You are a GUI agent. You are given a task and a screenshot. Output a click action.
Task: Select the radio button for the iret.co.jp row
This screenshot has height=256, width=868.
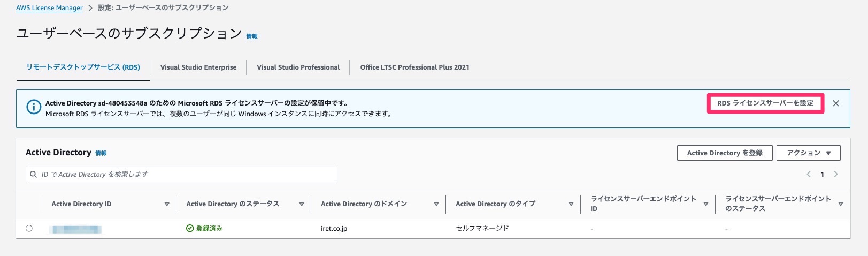tap(29, 229)
